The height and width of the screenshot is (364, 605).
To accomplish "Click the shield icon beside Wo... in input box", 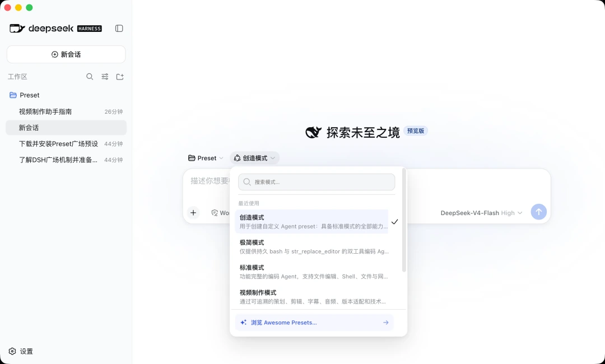I will pyautogui.click(x=215, y=213).
